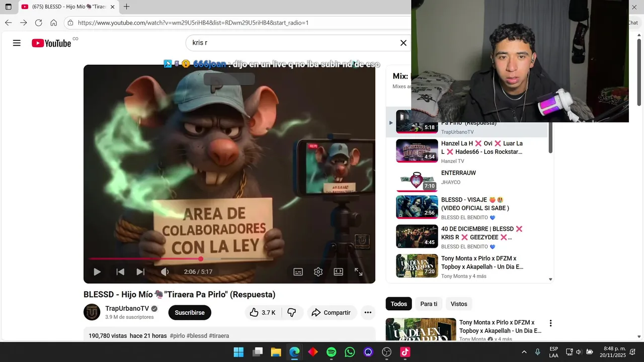
Task: Open Spotify from taskbar
Action: [x=331, y=352]
